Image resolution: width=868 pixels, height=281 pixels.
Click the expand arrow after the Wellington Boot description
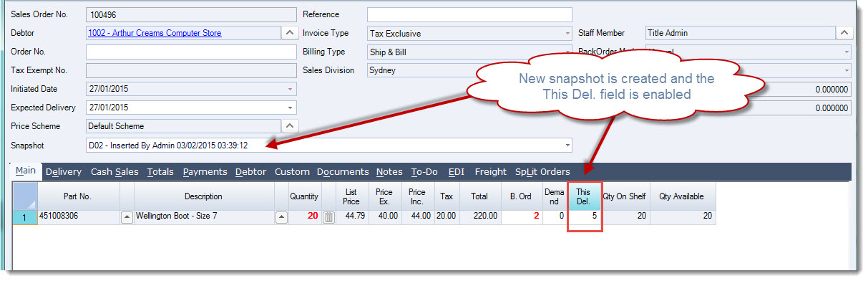pyautogui.click(x=282, y=217)
